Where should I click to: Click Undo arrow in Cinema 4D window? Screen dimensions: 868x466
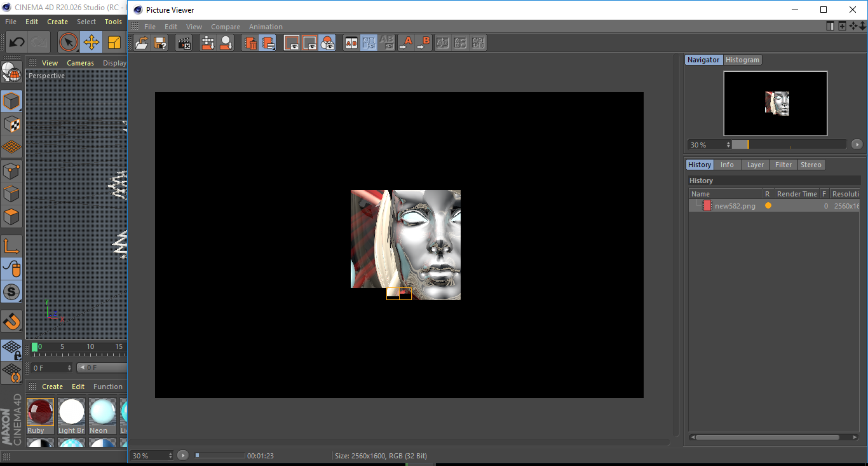17,43
